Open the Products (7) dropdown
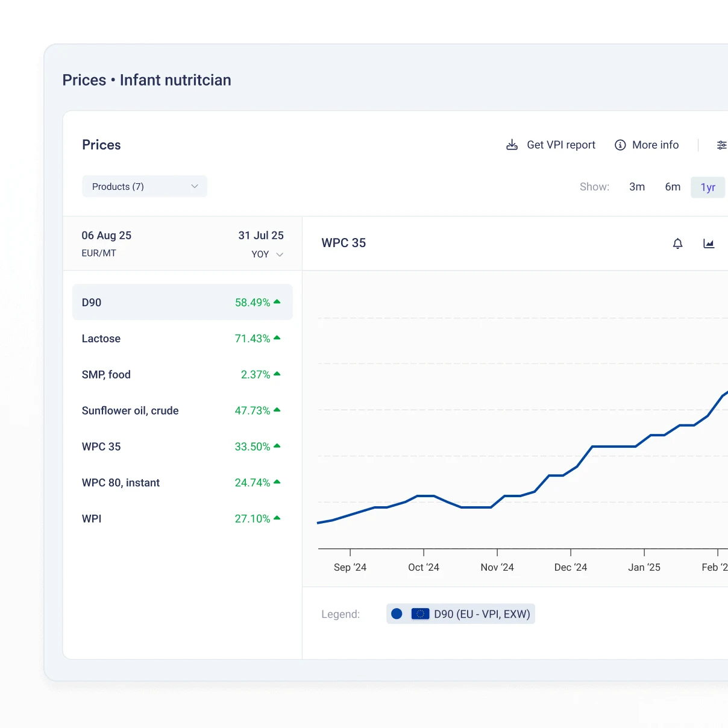 (x=145, y=186)
